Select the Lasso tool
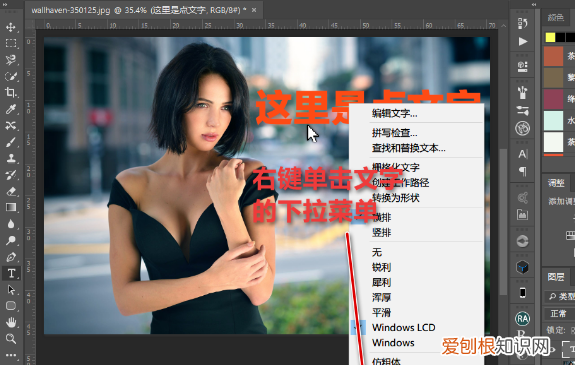Screen dimensions: 575x365 coord(11,60)
